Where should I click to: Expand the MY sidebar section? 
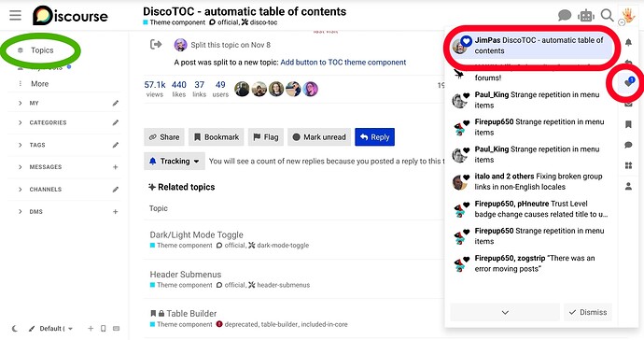[21, 103]
